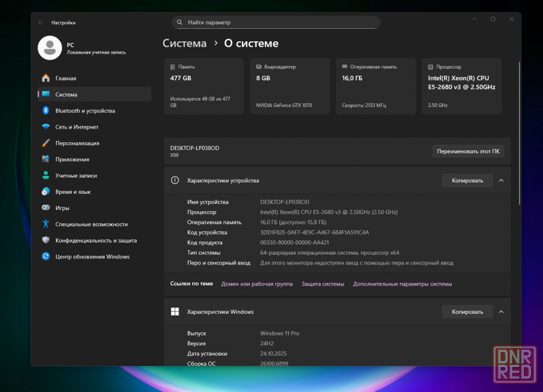Image resolution: width=543 pixels, height=392 pixels.
Task: Click the Bluetooth и устройства icon
Action: 46,111
